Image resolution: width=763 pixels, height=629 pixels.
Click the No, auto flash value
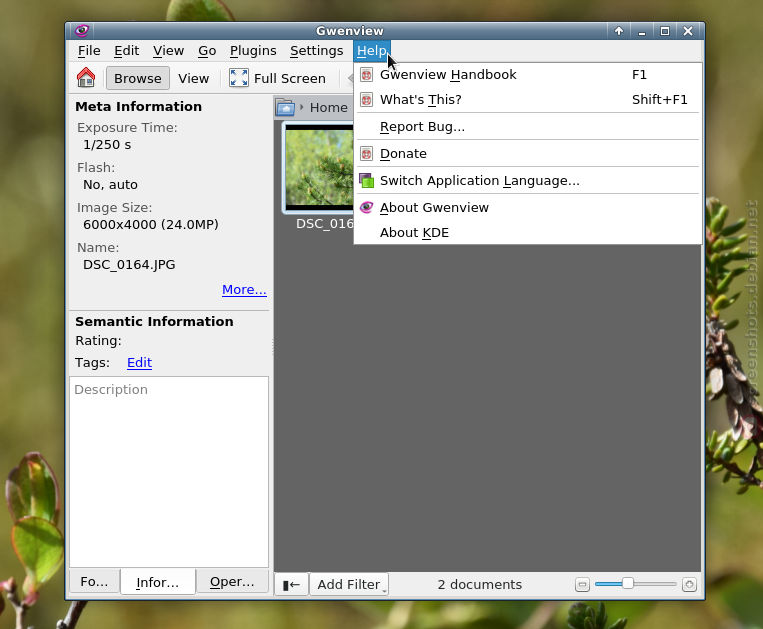pos(110,184)
